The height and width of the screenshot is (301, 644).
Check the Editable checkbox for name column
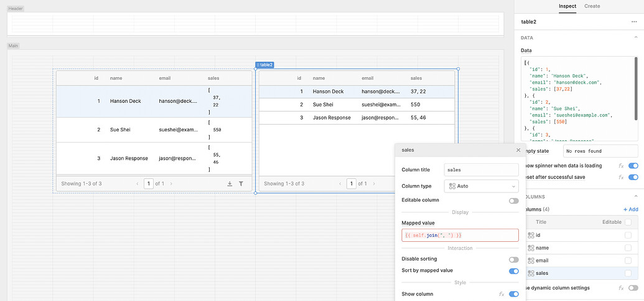click(628, 248)
